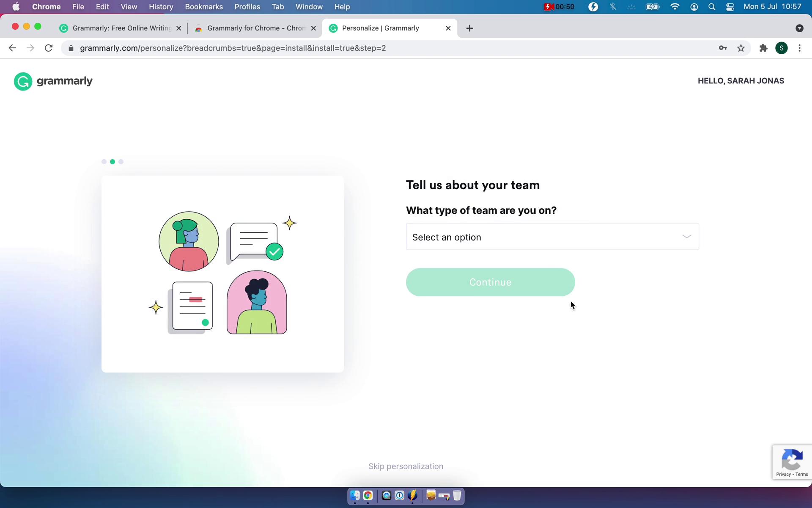Open 1Password from the Dock
This screenshot has height=508, width=812.
(x=399, y=495)
